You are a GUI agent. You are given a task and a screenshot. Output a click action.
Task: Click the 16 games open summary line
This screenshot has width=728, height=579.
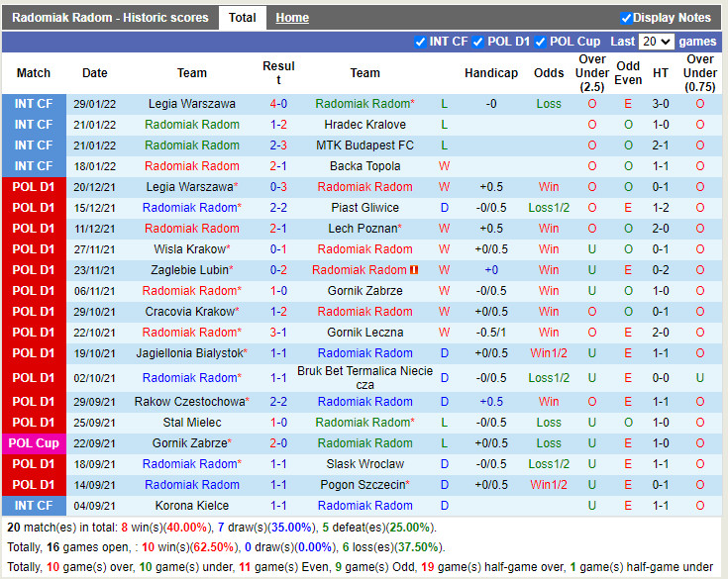click(x=226, y=548)
